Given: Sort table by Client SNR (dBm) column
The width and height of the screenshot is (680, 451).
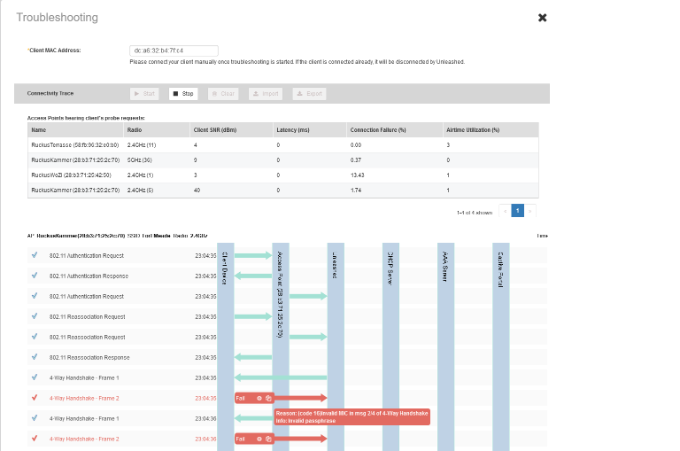Looking at the screenshot, I should click(214, 130).
